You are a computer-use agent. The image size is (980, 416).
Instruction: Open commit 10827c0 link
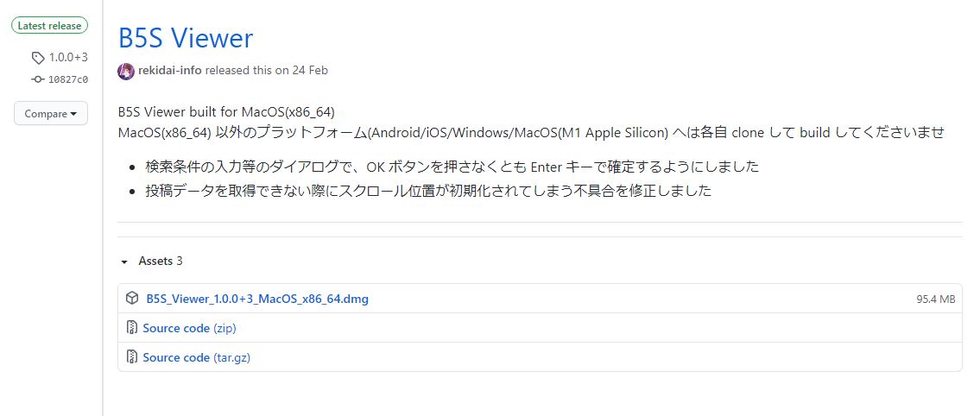click(68, 79)
